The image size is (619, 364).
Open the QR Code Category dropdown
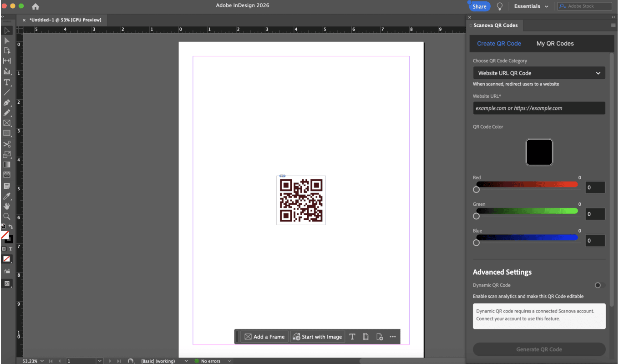[x=539, y=73]
